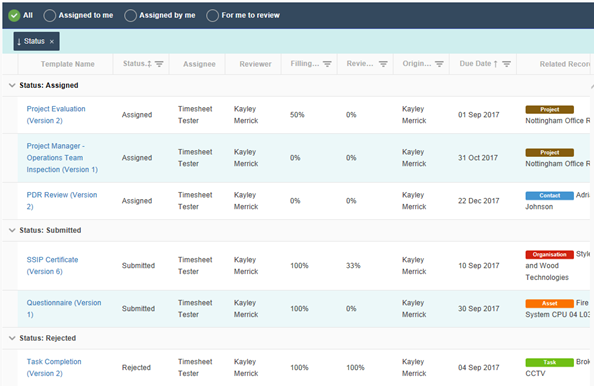
Task: Collapse the Status: Assigned group
Action: [12, 85]
